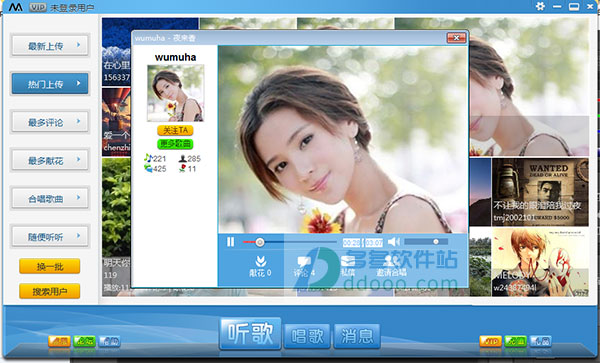Mute the player speaker icon

tap(393, 242)
